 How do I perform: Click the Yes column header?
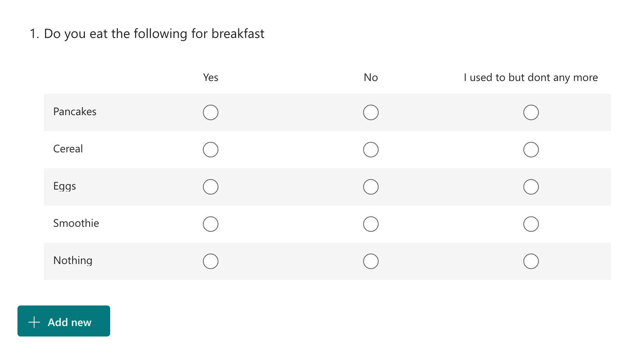(x=210, y=78)
